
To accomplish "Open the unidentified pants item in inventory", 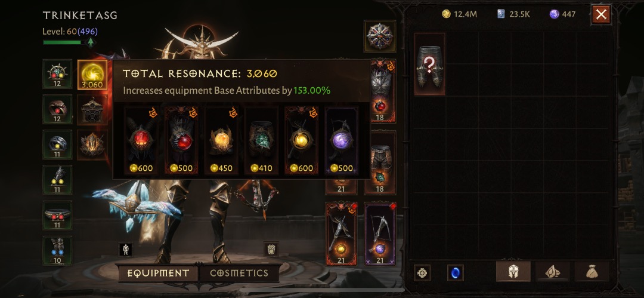I will [429, 64].
